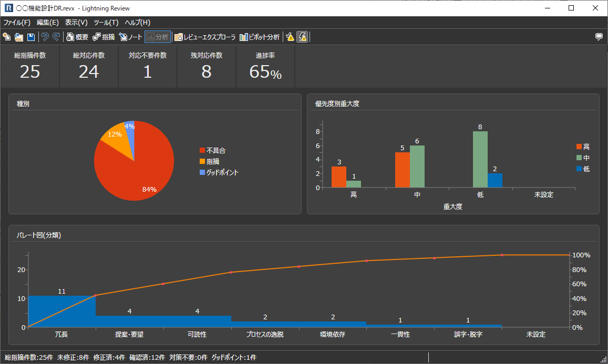Screen dimensions: 608x364
Task: Switch to the 概要 overview view
Action: 77,37
